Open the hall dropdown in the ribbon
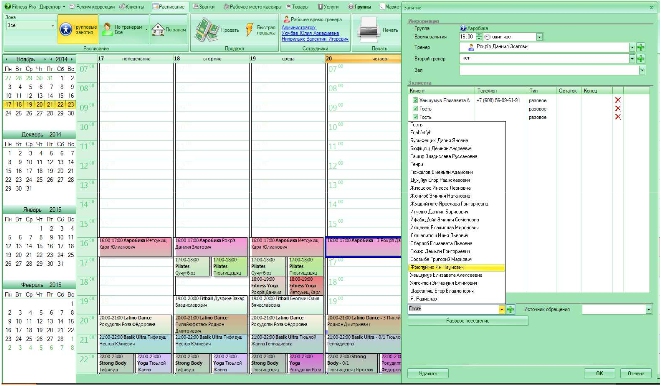Image resolution: width=661 pixels, height=386 pixels. [x=53, y=26]
